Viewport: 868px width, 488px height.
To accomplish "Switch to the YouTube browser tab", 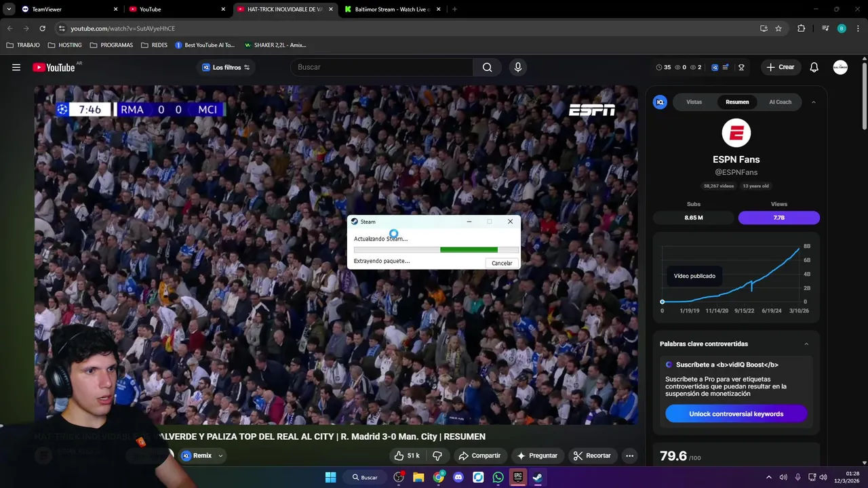I will [176, 9].
